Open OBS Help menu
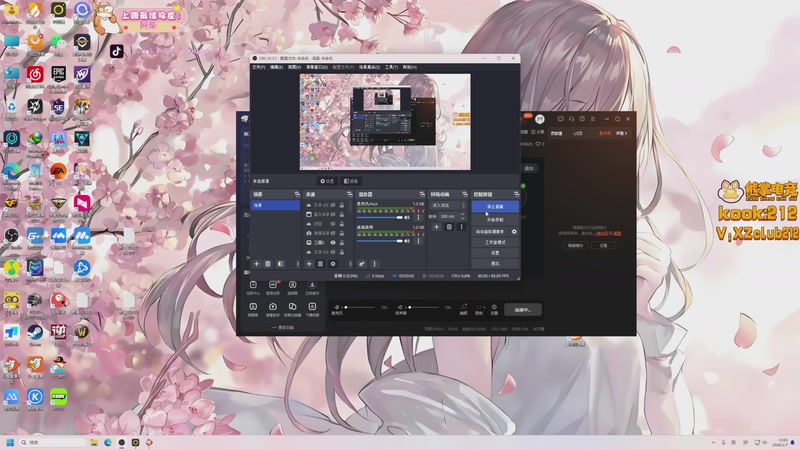Image resolution: width=800 pixels, height=450 pixels. pyautogui.click(x=410, y=67)
